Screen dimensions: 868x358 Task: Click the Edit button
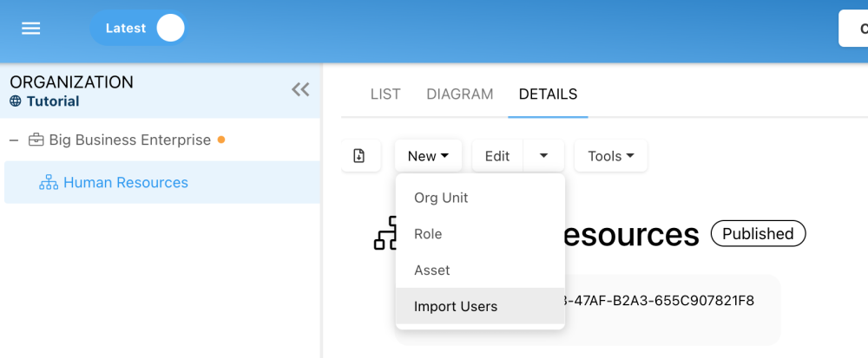pyautogui.click(x=497, y=156)
